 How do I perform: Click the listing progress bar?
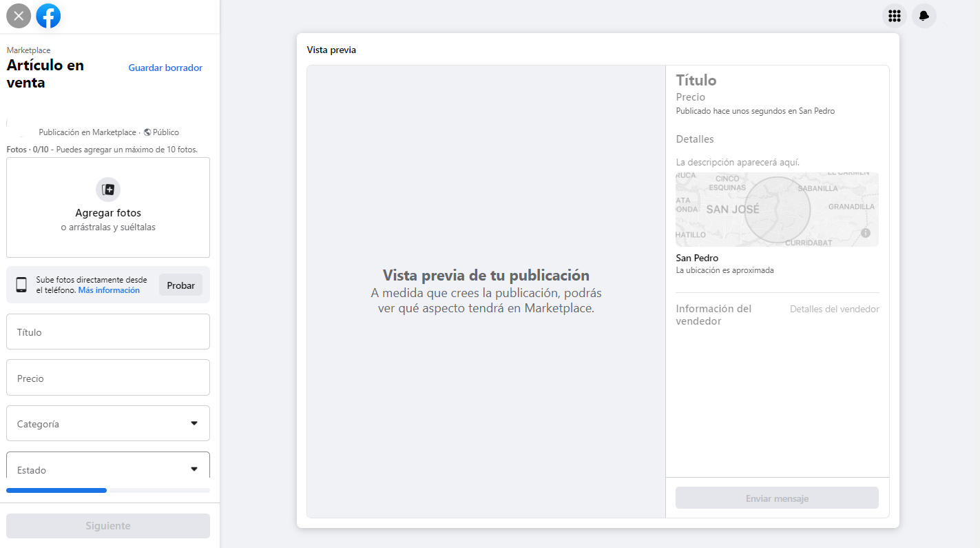pyautogui.click(x=108, y=490)
